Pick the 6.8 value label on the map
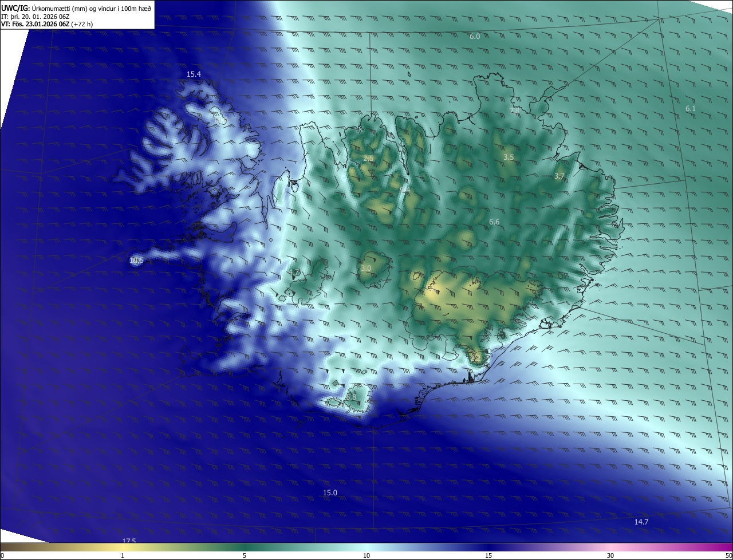Viewport: 733px width, 560px height. (x=351, y=397)
